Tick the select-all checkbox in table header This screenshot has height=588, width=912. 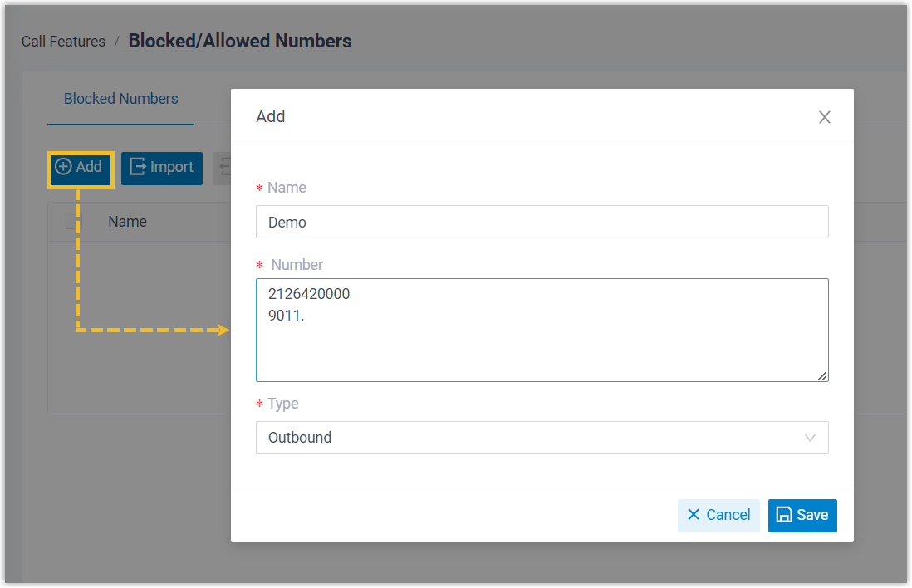(74, 222)
